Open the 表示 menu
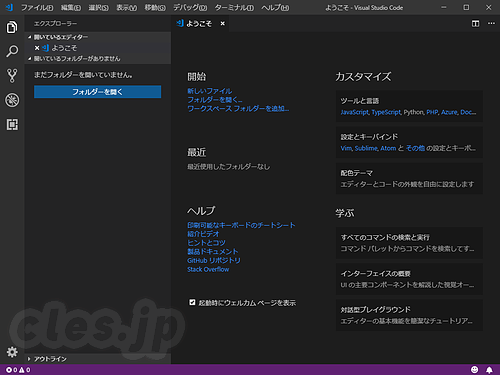Viewport: 500px width, 375px height. click(127, 7)
